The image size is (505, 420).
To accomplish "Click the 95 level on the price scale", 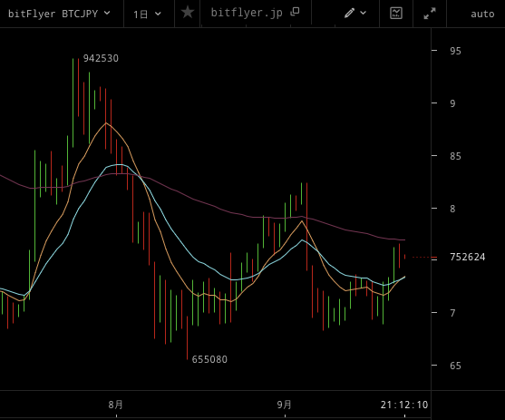I will point(456,51).
